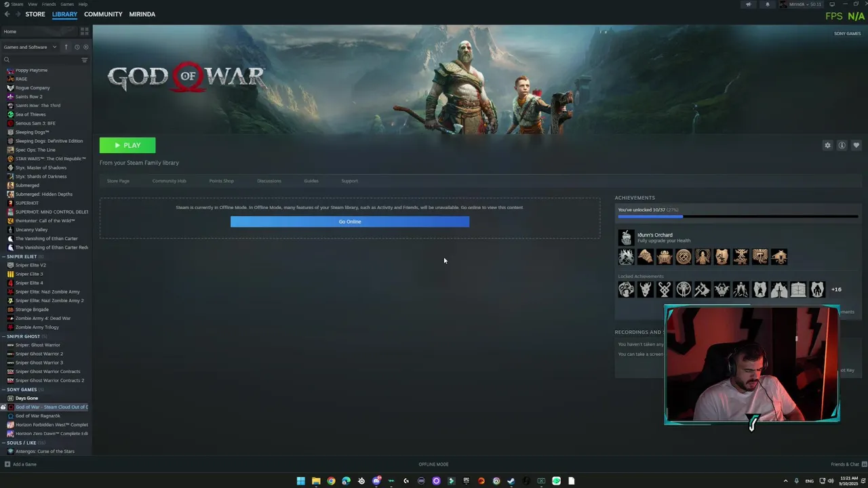The width and height of the screenshot is (868, 488).
Task: Add God of War to favorites heart
Action: [856, 145]
